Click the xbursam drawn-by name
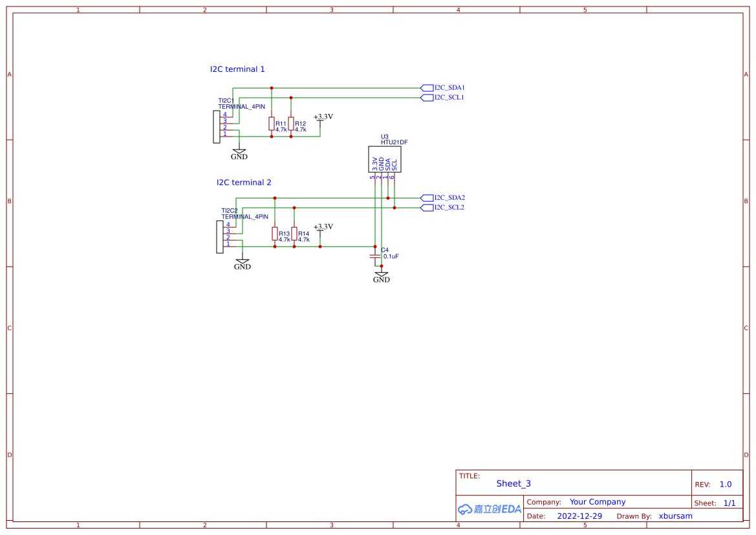Viewport: 756px width, 535px height. coord(675,516)
